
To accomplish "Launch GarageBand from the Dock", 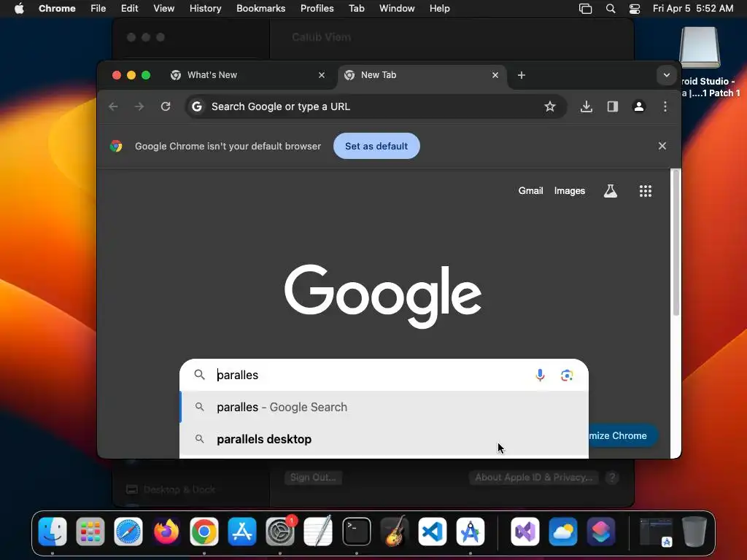I will (x=395, y=532).
